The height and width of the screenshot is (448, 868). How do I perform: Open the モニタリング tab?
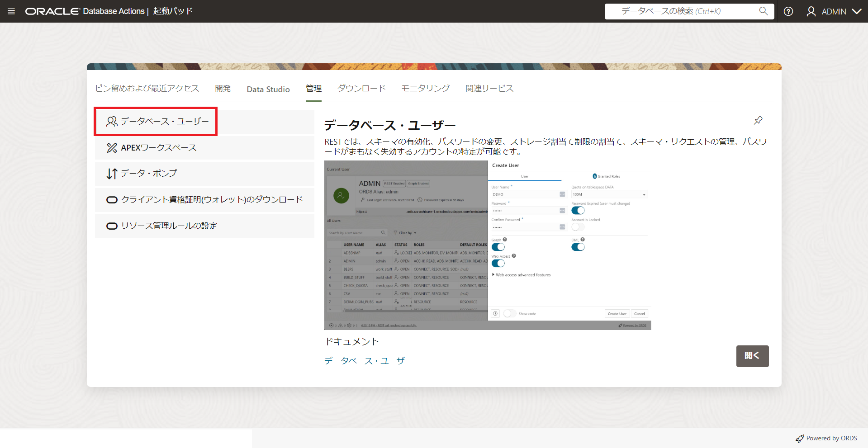[x=425, y=88]
